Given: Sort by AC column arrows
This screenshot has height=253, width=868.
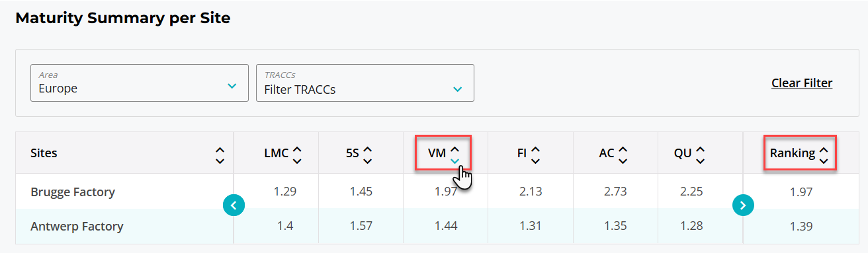Looking at the screenshot, I should pyautogui.click(x=623, y=155).
